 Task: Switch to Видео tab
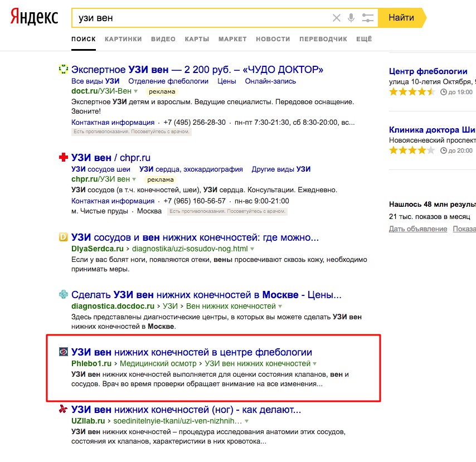[163, 39]
